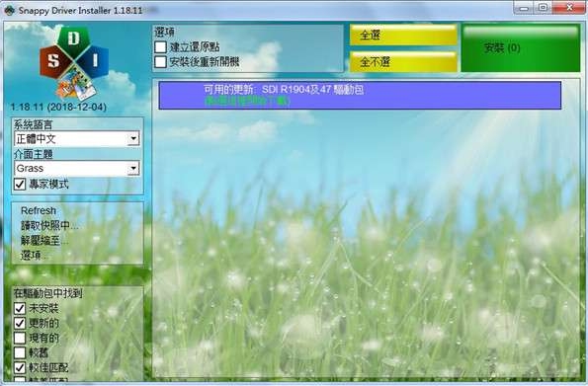Click the green download link in update banner
Screen dimensions: 588x386
coord(247,101)
